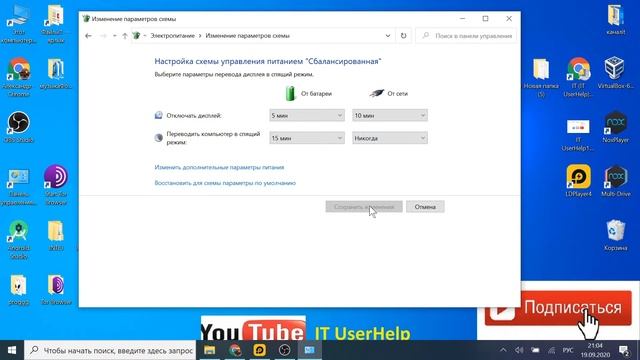Click the Control Panel taskbar button
The image size is (640, 360).
[x=309, y=350]
